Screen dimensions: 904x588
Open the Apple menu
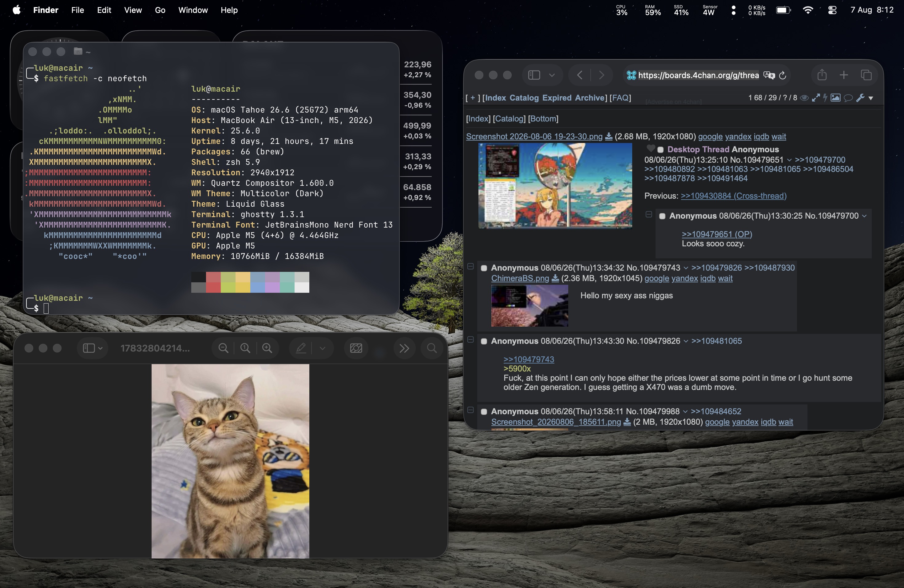[x=16, y=10]
